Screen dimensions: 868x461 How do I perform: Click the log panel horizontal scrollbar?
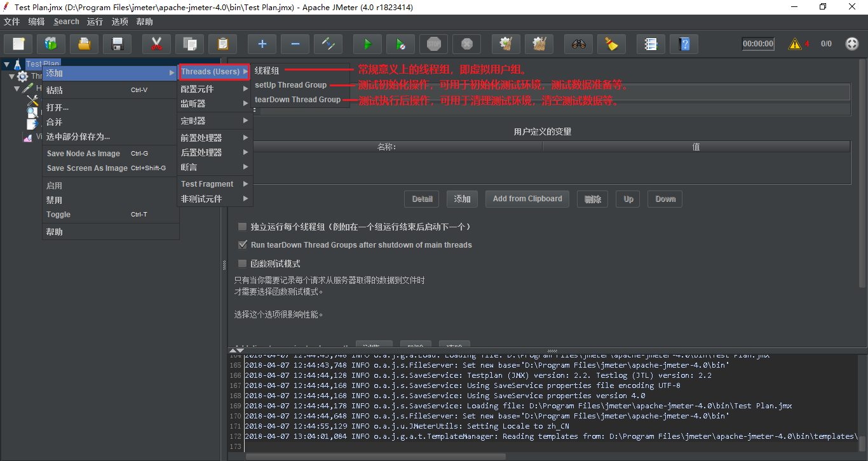[x=376, y=456]
